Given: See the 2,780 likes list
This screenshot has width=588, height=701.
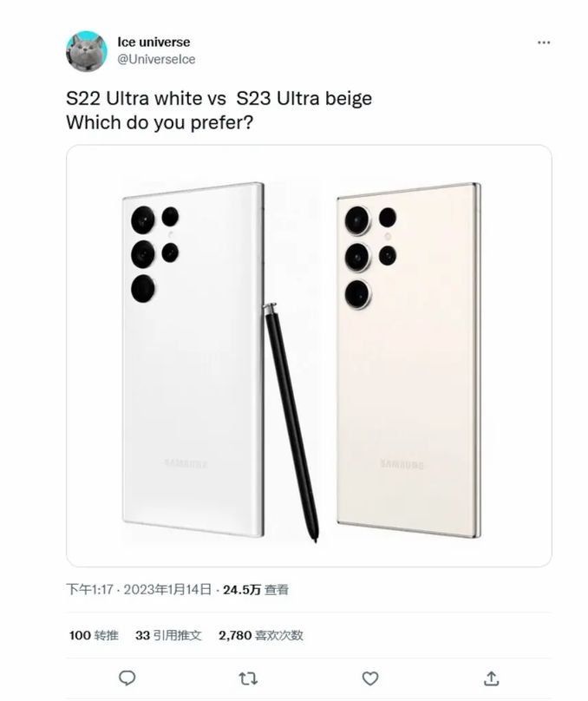Looking at the screenshot, I should pyautogui.click(x=261, y=635).
